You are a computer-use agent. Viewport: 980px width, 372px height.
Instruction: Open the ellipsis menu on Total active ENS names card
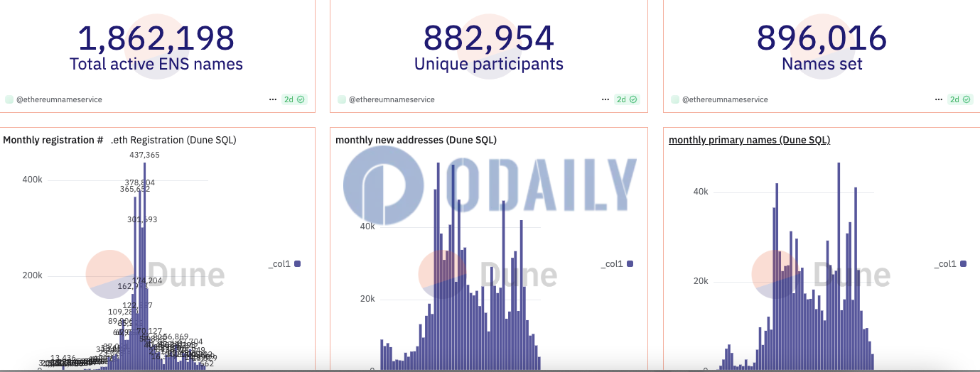(x=273, y=99)
